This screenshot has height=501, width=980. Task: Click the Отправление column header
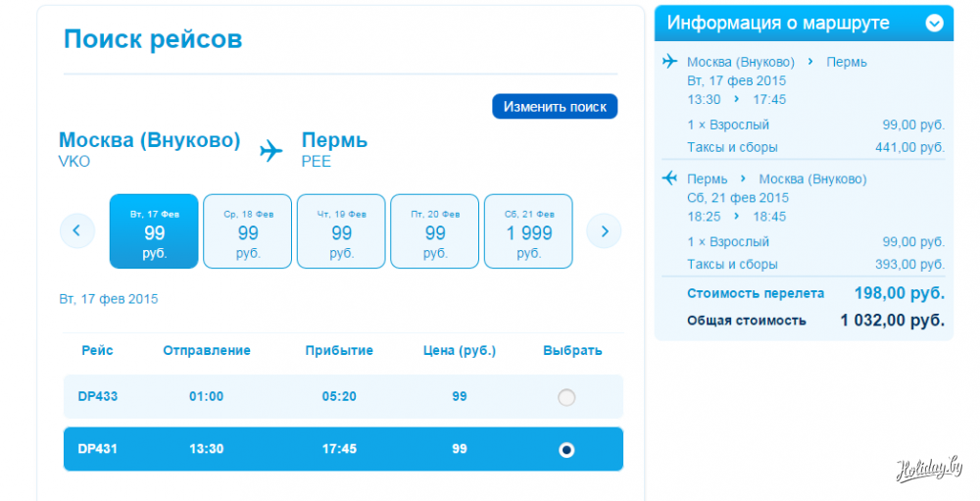pos(207,350)
